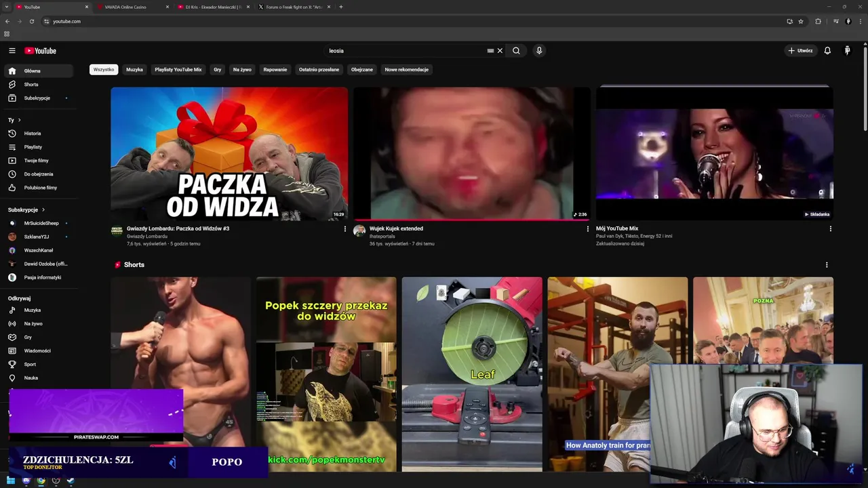Image resolution: width=868 pixels, height=488 pixels.
Task: Open the Leaf Short thumbnail
Action: 472,374
